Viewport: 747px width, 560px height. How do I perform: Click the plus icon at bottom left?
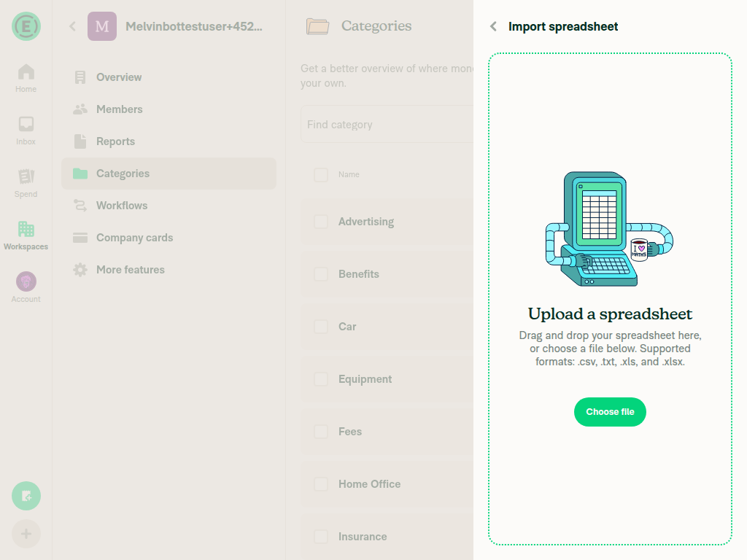click(x=26, y=534)
